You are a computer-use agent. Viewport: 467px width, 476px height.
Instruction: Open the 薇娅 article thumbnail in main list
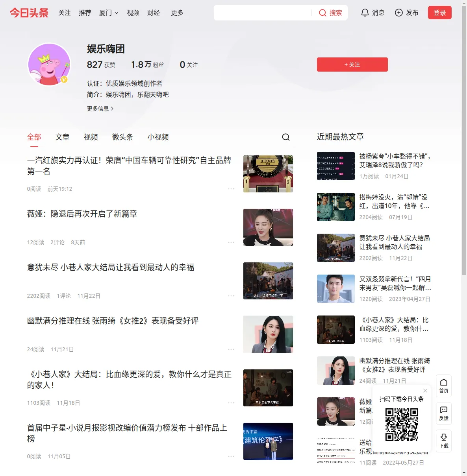pyautogui.click(x=268, y=227)
